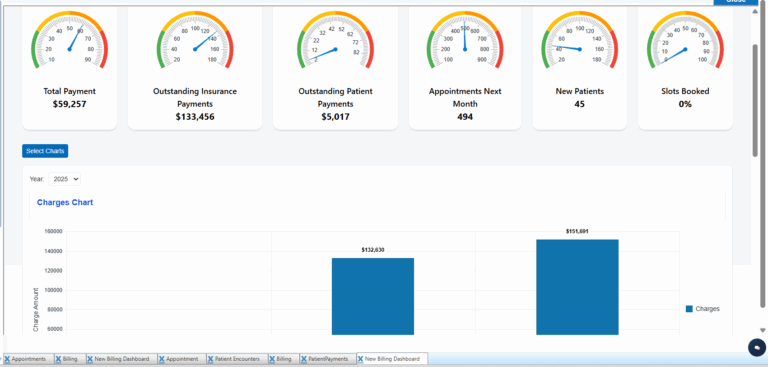Click the $59,257 Total Payment value

coord(70,104)
